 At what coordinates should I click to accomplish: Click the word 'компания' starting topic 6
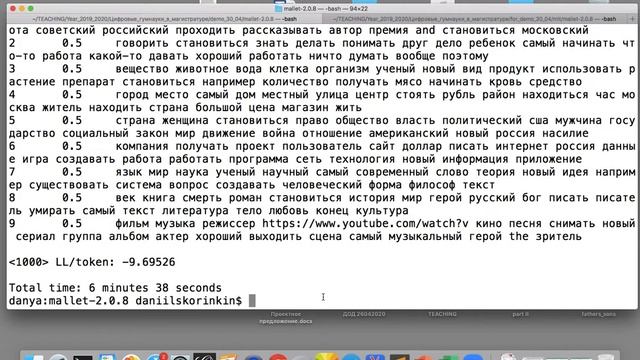(x=142, y=146)
